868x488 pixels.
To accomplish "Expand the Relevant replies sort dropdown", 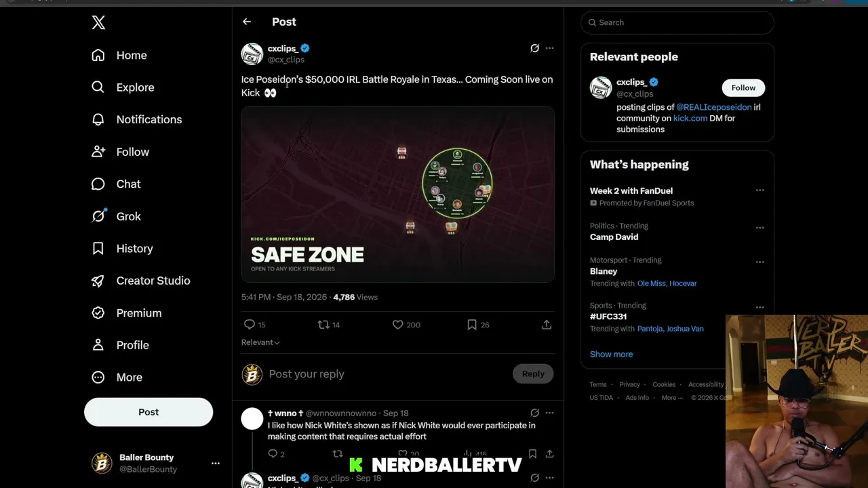I will (260, 342).
